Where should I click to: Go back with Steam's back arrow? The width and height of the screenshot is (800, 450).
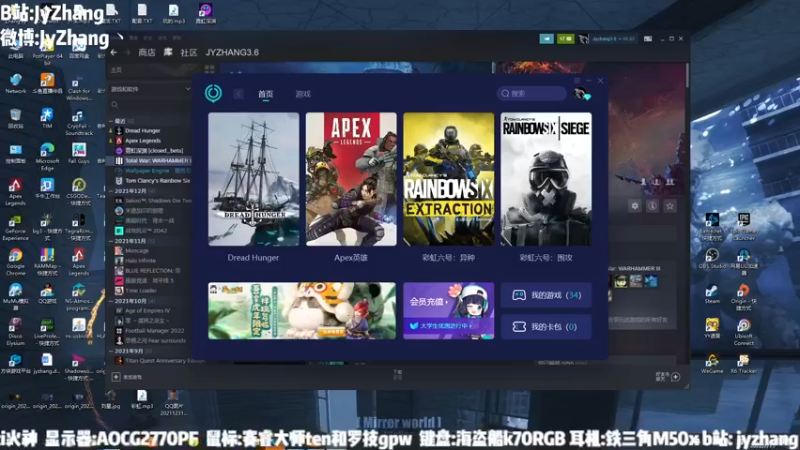click(x=114, y=52)
